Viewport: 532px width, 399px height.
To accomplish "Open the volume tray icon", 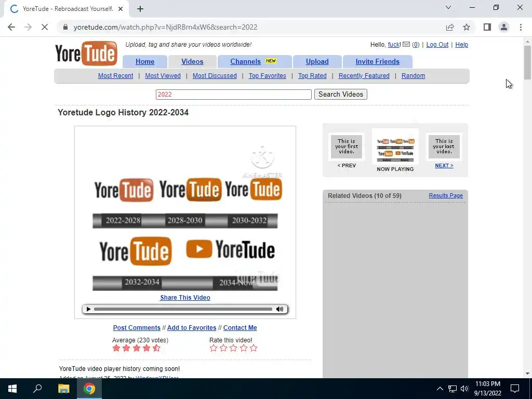I will [x=464, y=389].
